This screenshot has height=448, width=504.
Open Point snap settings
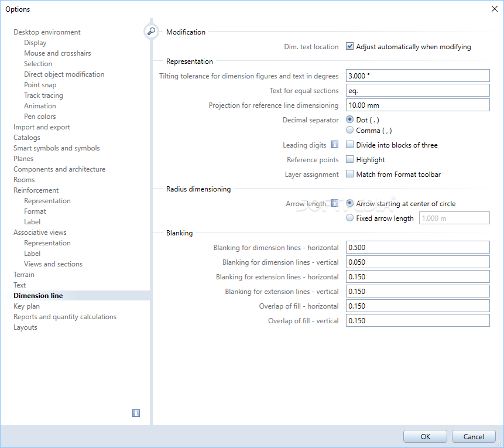[40, 84]
